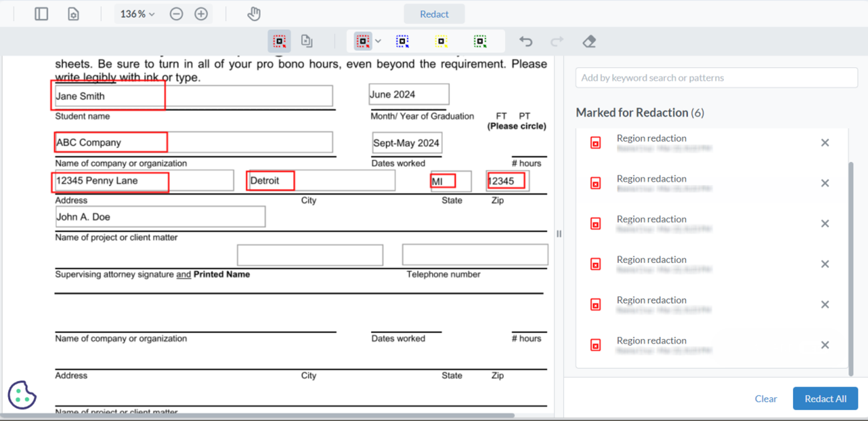Image resolution: width=868 pixels, height=421 pixels.
Task: Toggle the left sidebar panel icon
Action: click(41, 14)
